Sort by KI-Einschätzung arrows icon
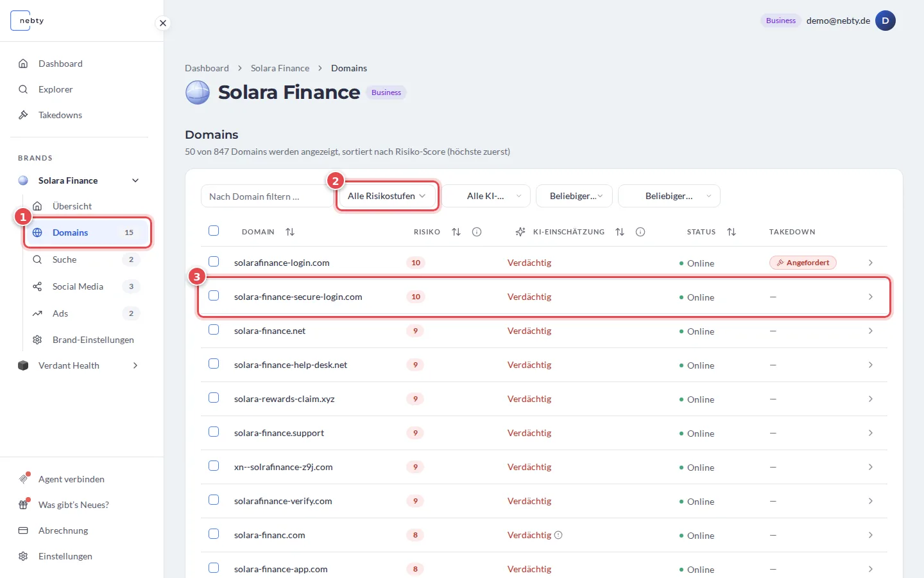This screenshot has width=924, height=578. (x=620, y=232)
